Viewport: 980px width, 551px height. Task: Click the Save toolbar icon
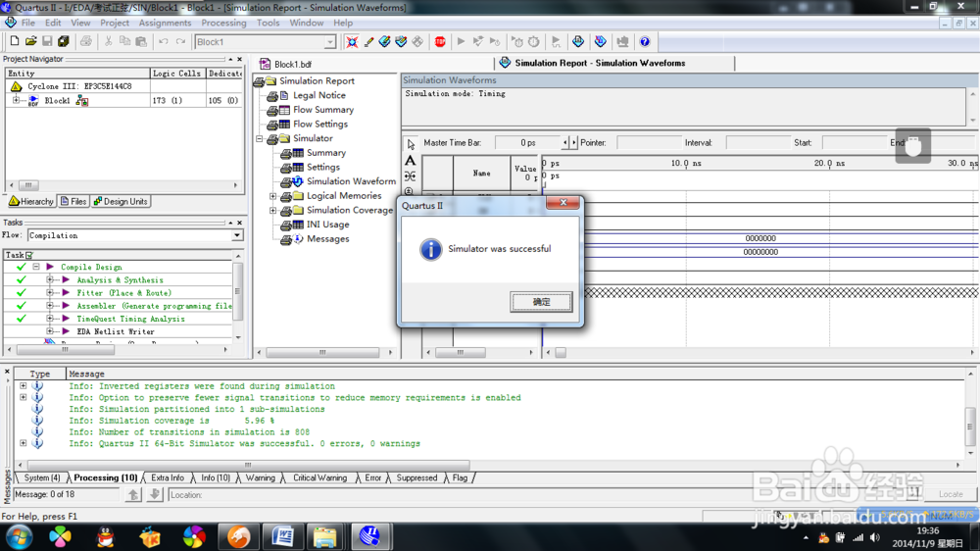point(47,41)
